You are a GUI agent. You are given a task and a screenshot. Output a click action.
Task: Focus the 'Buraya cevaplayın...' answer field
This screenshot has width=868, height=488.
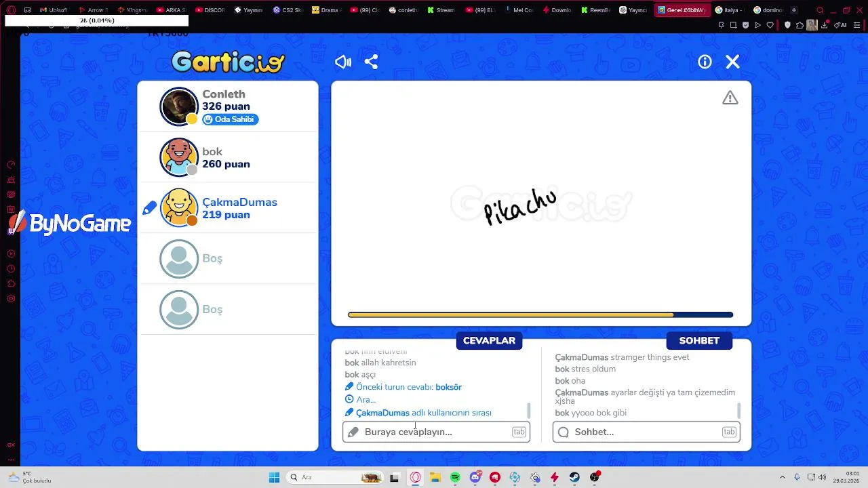pyautogui.click(x=436, y=432)
